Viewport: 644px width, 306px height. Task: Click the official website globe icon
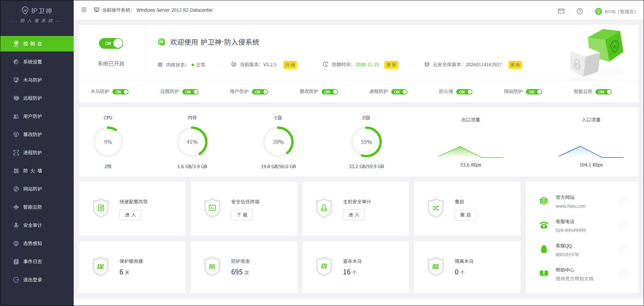[x=544, y=201]
